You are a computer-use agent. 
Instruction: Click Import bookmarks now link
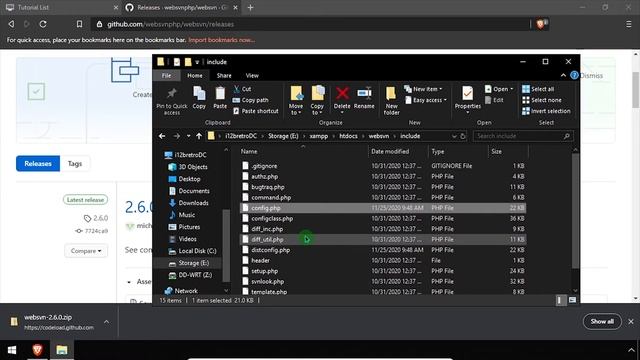coord(222,40)
